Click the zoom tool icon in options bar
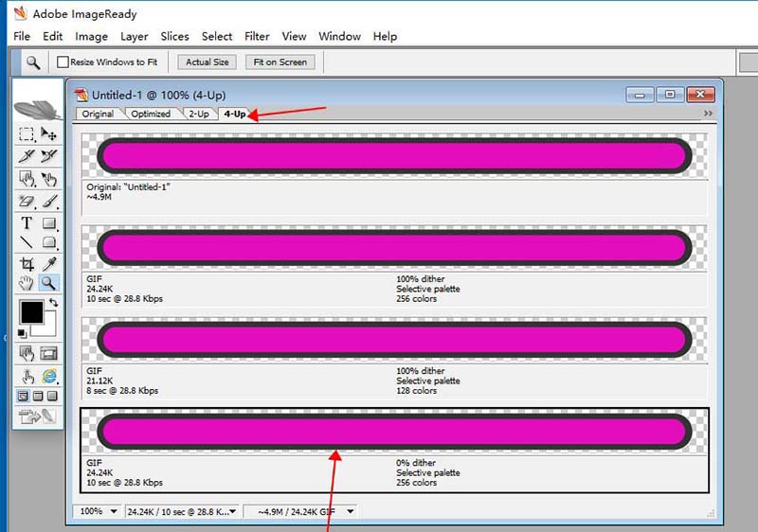Image resolution: width=758 pixels, height=532 pixels. 33,62
